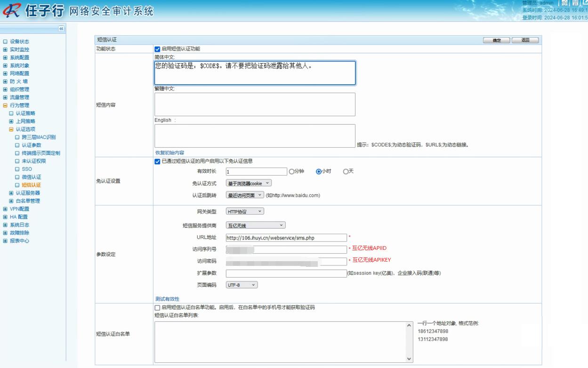This screenshot has height=368, width=588.
Task: Click whitelist textarea scrollbar down arrow
Action: pos(409,359)
